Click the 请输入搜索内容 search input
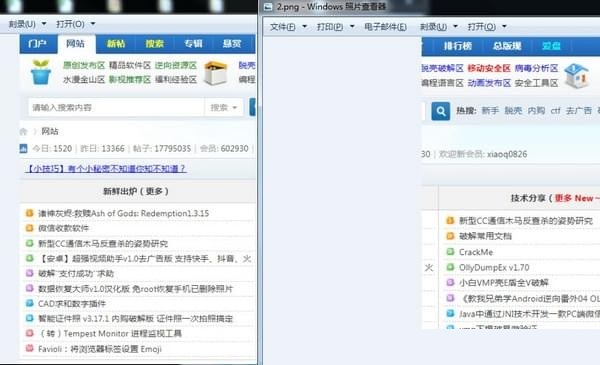600x365 pixels. [x=116, y=108]
